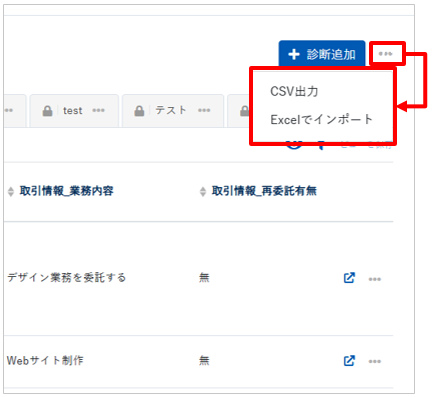The height and width of the screenshot is (397, 432).
Task: Click the 取引情報_再委託有無 column header
Action: pyautogui.click(x=264, y=191)
